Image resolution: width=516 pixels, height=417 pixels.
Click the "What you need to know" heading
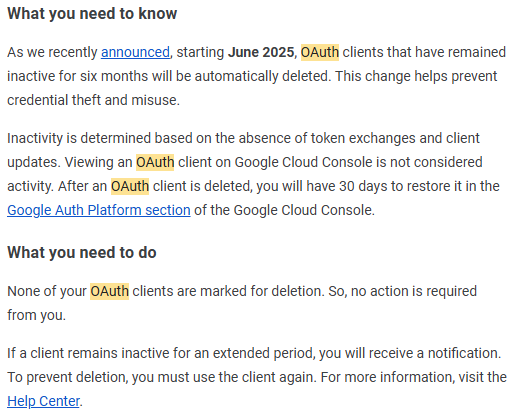[92, 14]
